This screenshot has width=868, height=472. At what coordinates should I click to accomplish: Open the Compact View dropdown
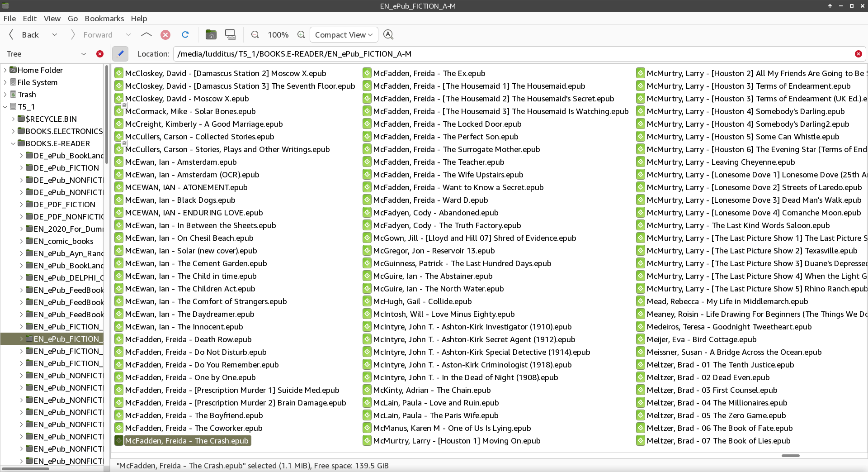click(x=344, y=35)
